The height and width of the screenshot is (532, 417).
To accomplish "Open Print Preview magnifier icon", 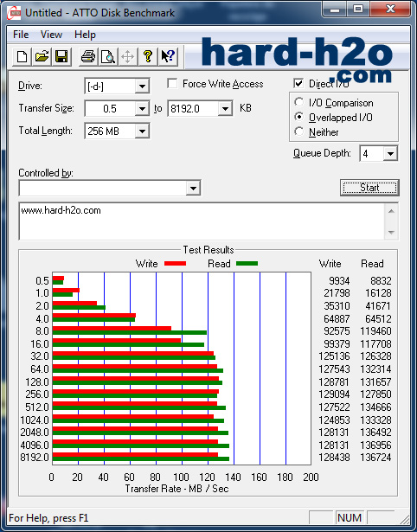I will pyautogui.click(x=108, y=56).
